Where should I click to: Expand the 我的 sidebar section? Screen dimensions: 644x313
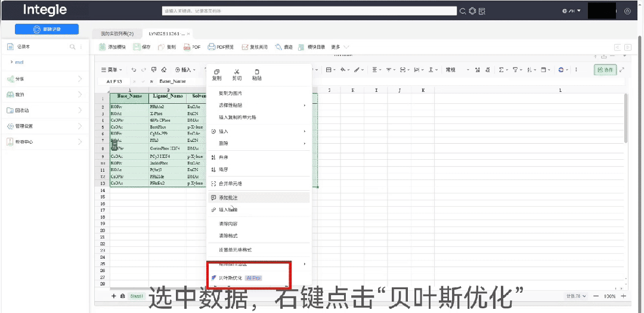pyautogui.click(x=45, y=94)
